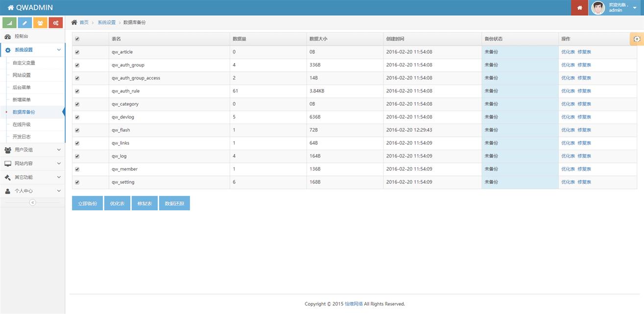Click the red home icon in header
This screenshot has width=644, height=314.
click(x=579, y=8)
